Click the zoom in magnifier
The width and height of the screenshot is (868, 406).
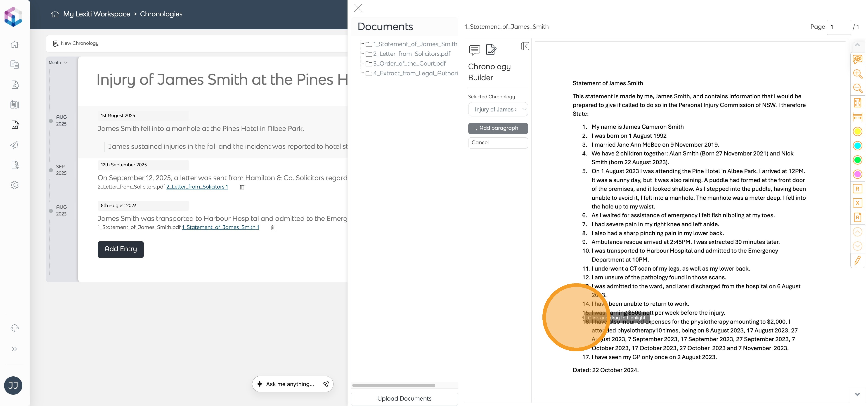(x=857, y=74)
